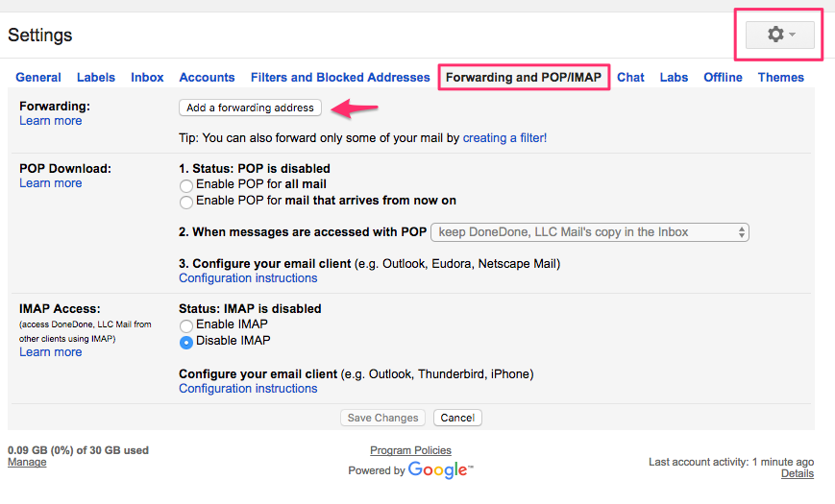The width and height of the screenshot is (835, 504).
Task: Go to Filters and Blocked Addresses tab
Action: pos(340,78)
